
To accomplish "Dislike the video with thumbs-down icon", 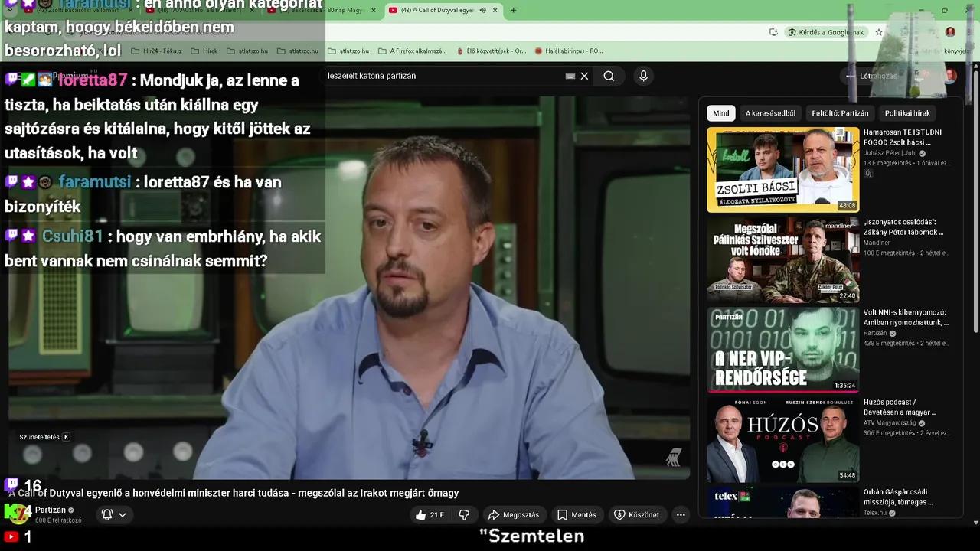I will tap(464, 515).
